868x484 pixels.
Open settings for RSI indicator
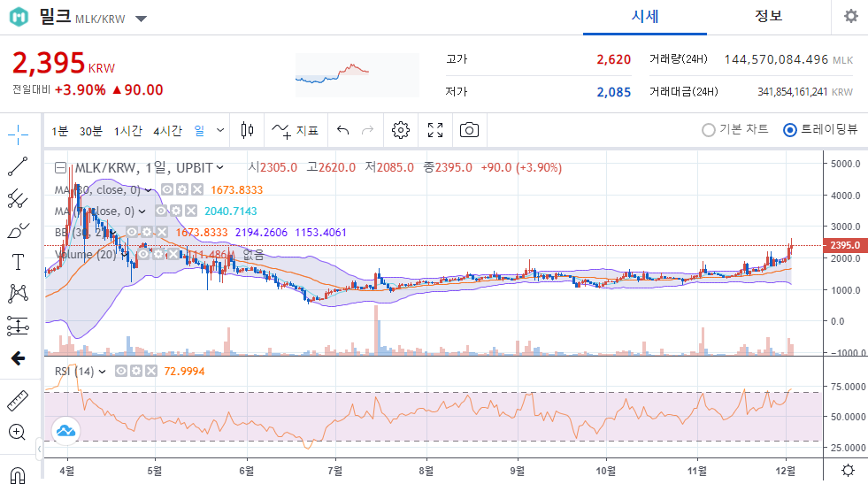pos(136,371)
